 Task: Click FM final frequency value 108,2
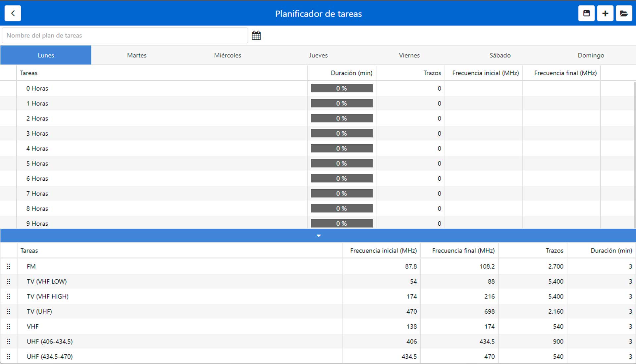click(487, 266)
